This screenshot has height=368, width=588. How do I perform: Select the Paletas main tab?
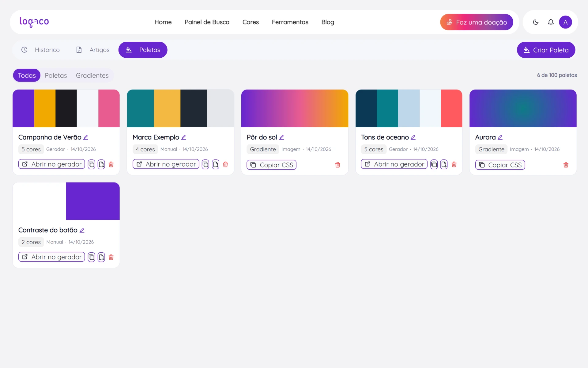(143, 50)
